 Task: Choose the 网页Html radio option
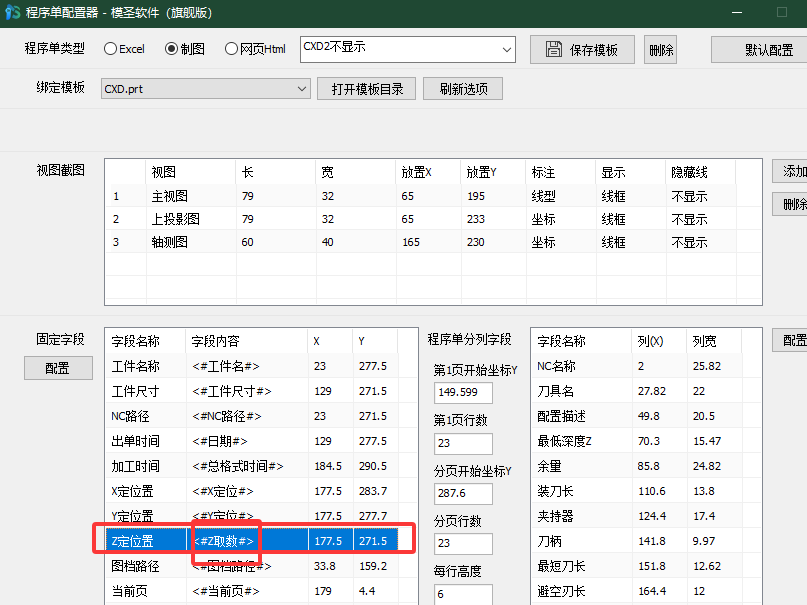(255, 49)
